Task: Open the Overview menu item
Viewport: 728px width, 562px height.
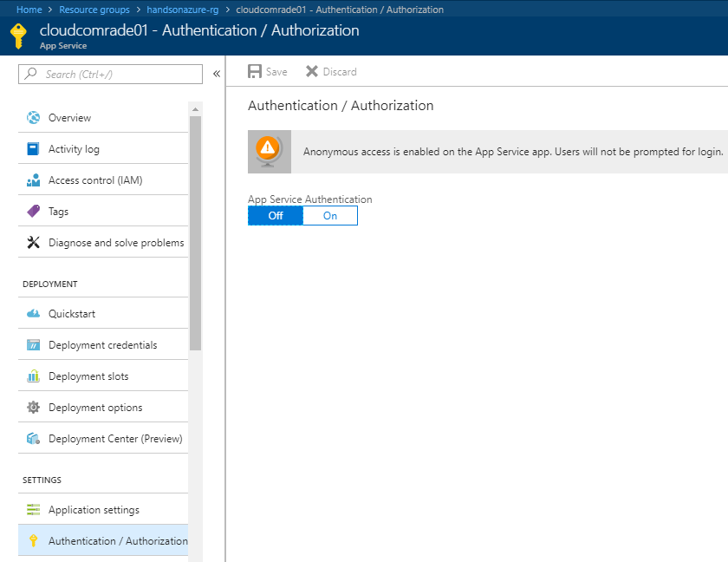Action: click(x=103, y=117)
